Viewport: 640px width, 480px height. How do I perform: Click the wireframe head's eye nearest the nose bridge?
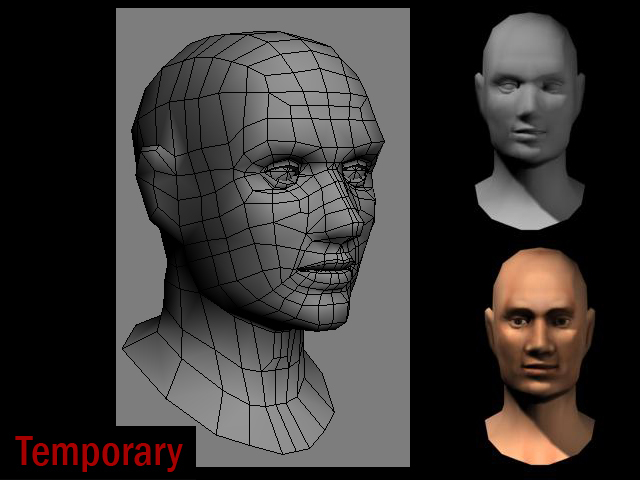[355, 172]
